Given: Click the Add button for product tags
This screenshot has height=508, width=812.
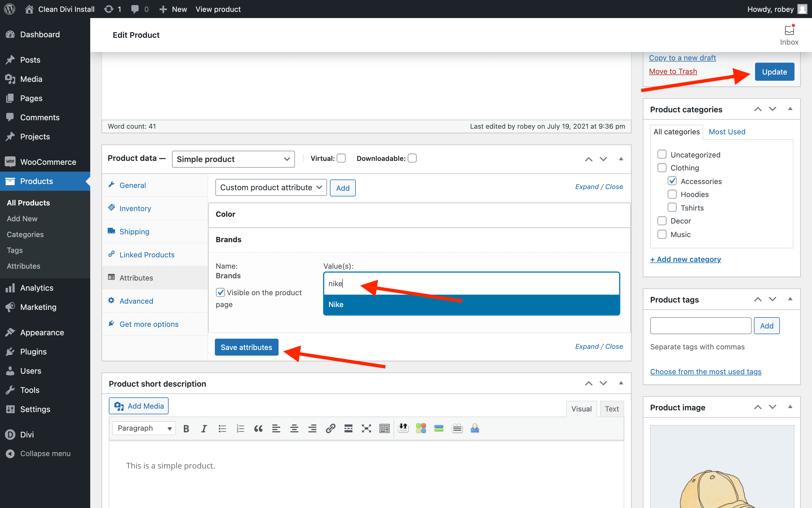Looking at the screenshot, I should 766,326.
